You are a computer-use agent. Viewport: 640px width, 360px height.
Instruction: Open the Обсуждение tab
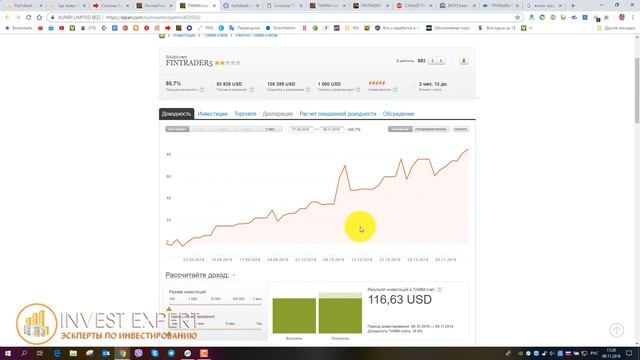(x=398, y=114)
